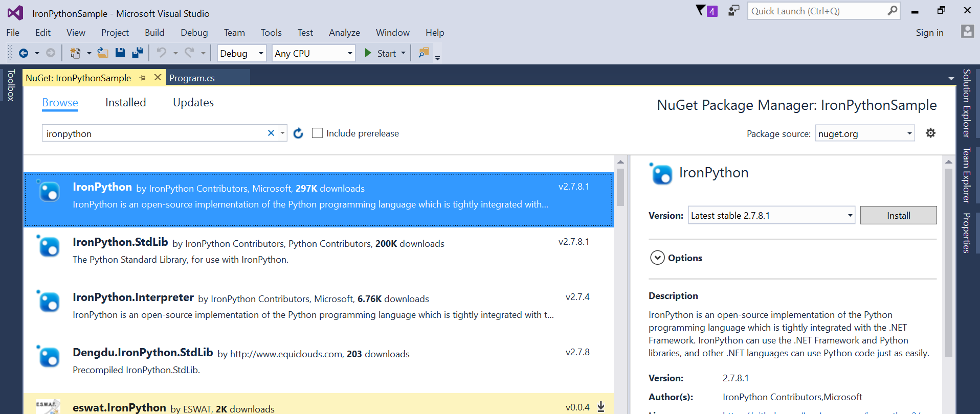Open the Start button dropdown arrow

click(x=403, y=53)
